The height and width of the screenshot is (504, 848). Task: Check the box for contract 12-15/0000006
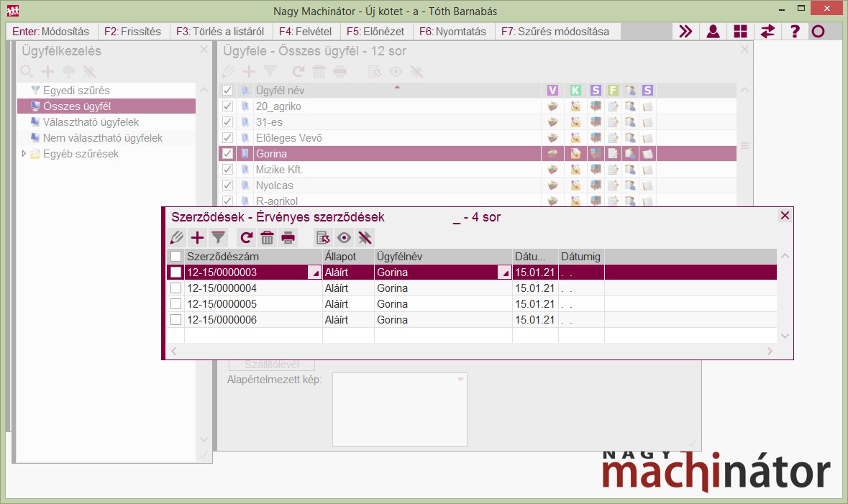[x=175, y=320]
